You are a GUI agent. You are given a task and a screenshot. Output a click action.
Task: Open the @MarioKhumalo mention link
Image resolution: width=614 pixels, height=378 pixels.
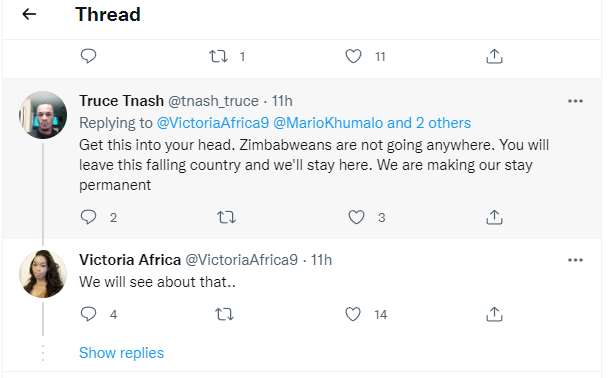pos(328,123)
